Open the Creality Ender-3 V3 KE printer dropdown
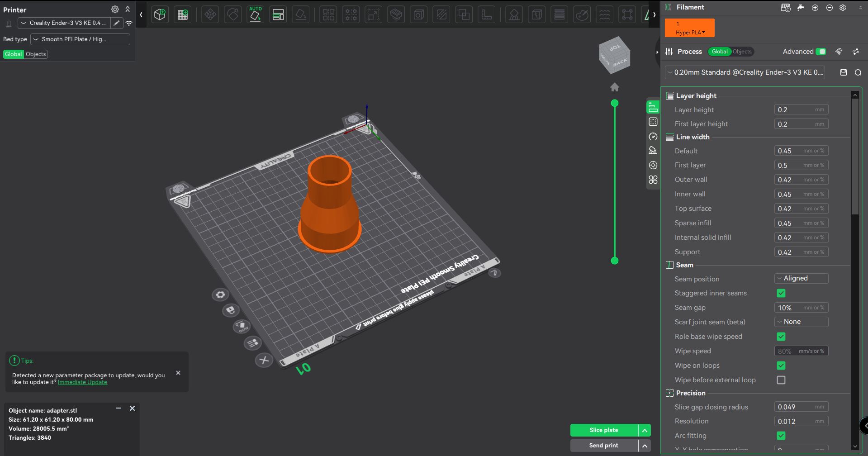This screenshot has width=868, height=456. pos(64,23)
